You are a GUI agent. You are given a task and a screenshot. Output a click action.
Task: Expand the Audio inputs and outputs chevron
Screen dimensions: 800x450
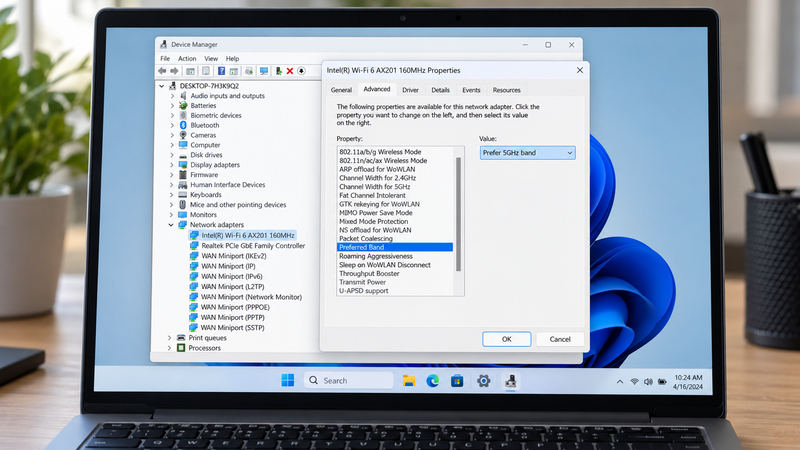[x=172, y=96]
